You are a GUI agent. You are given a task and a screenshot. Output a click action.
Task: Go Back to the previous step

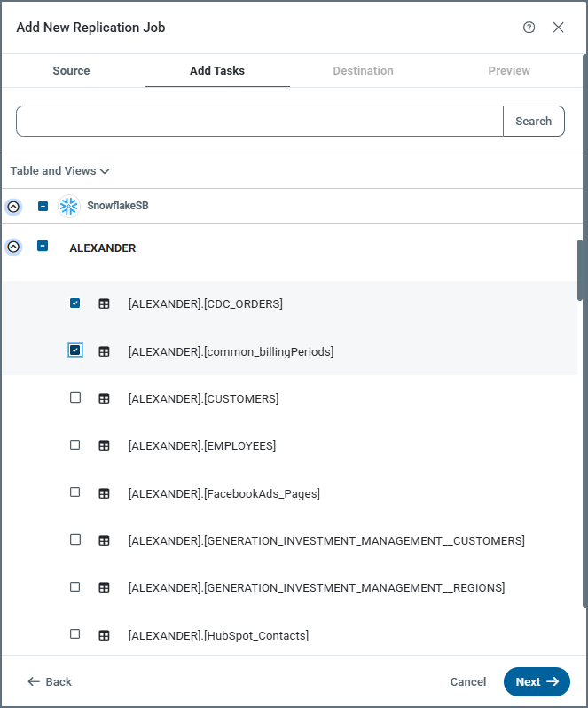[50, 681]
